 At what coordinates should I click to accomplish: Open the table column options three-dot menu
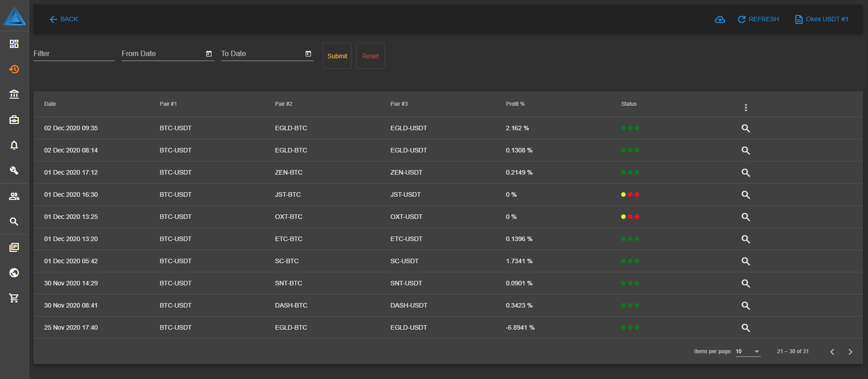point(745,108)
